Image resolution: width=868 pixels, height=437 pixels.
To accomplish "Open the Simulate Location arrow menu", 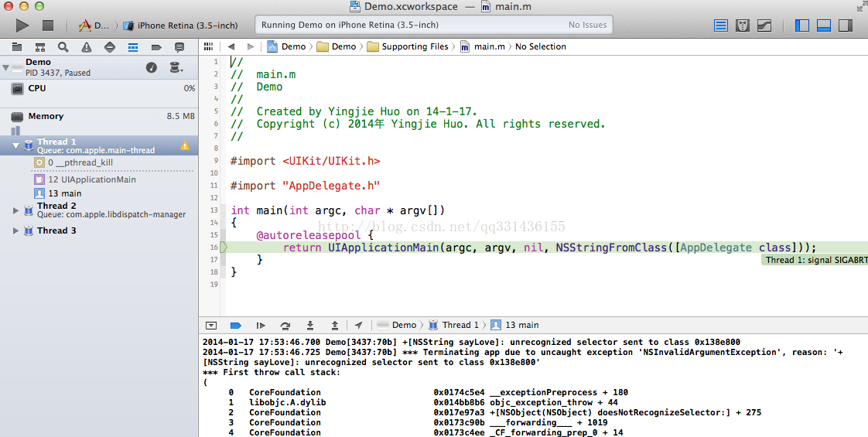I will pyautogui.click(x=359, y=326).
